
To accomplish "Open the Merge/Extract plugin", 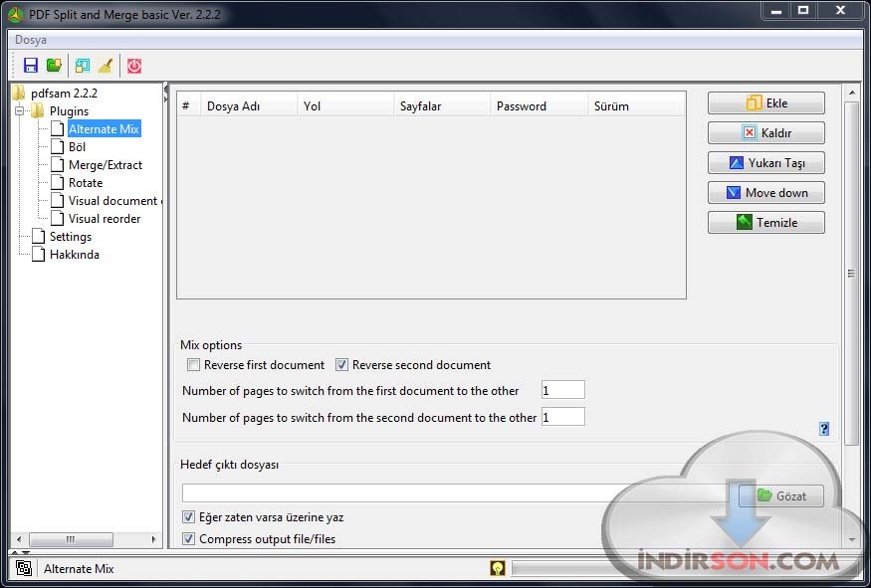I will 106,165.
